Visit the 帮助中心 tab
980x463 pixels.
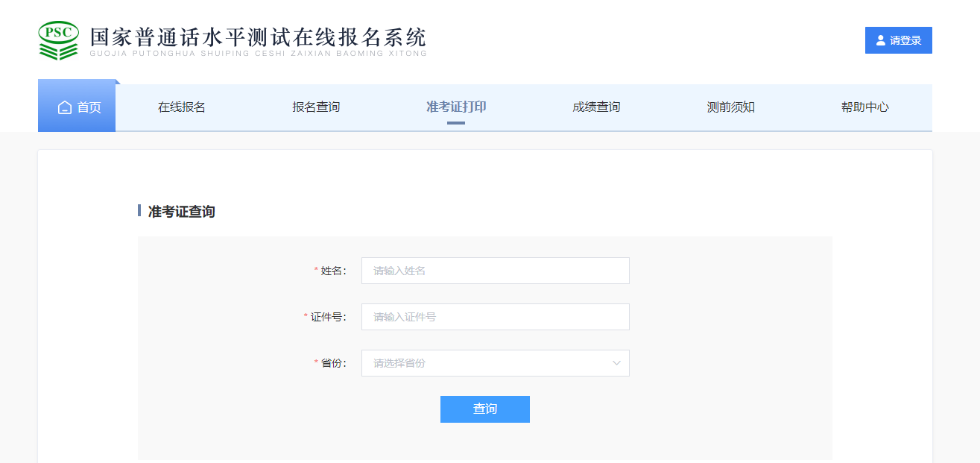coord(864,107)
